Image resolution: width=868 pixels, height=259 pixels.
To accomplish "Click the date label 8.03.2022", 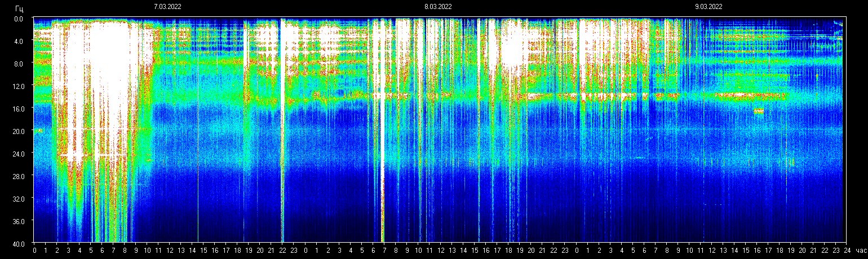I will pos(438,7).
